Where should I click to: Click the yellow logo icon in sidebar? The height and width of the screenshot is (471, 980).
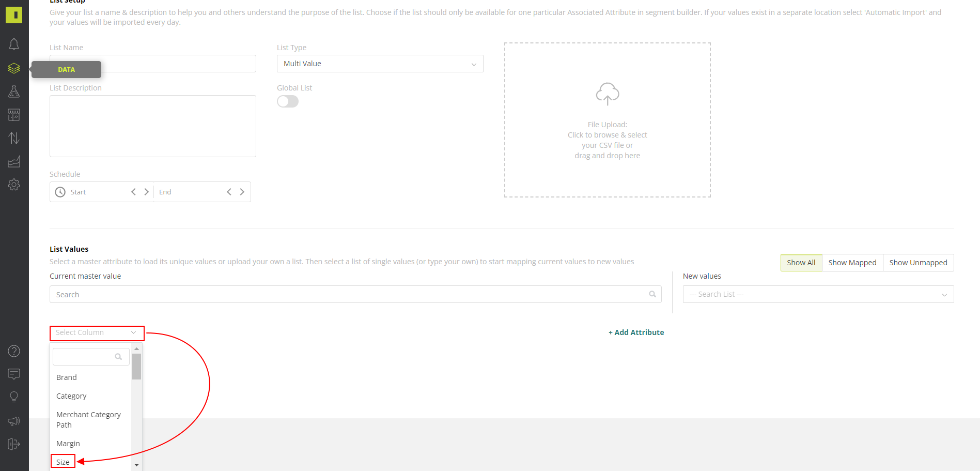pyautogui.click(x=14, y=15)
